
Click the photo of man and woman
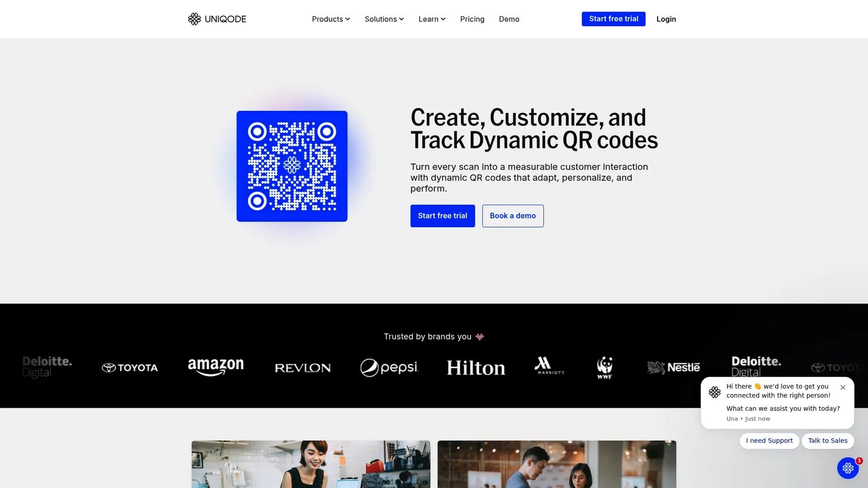pos(557,464)
